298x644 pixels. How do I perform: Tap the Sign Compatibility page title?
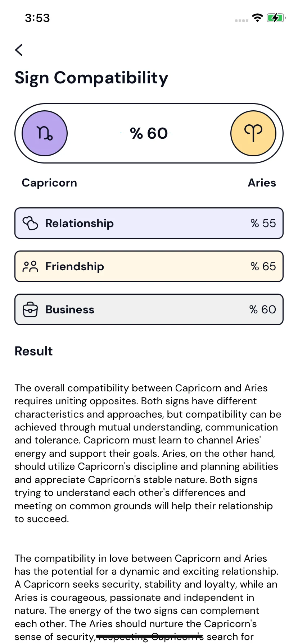pos(91,78)
